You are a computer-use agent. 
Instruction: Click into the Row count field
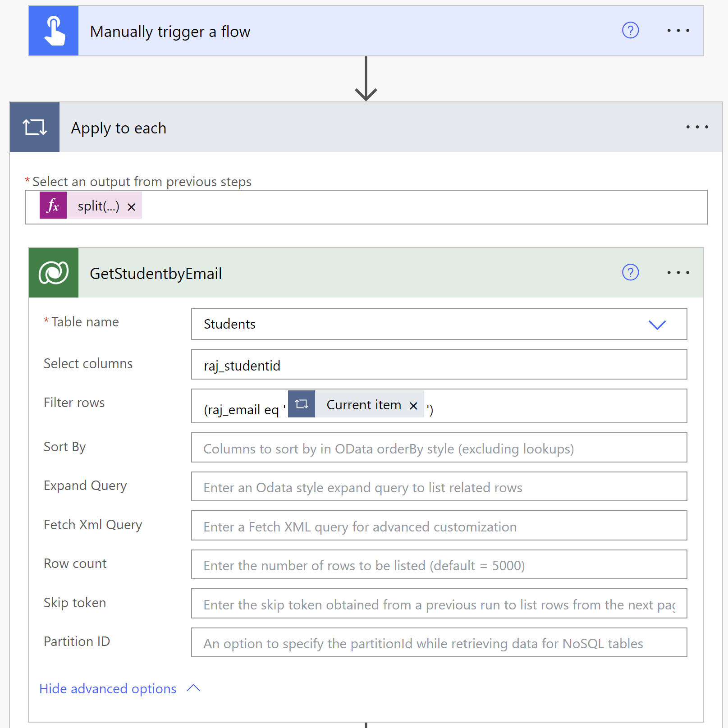pos(438,565)
